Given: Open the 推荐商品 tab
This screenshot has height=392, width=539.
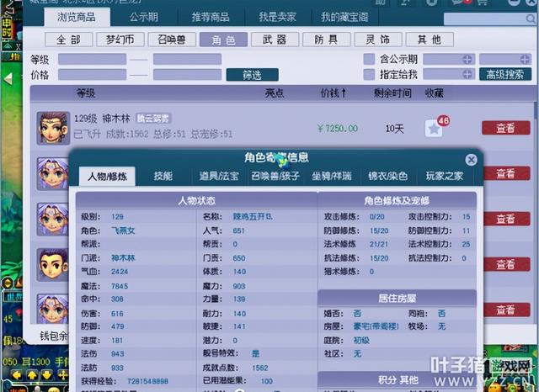Looking at the screenshot, I should (x=211, y=17).
